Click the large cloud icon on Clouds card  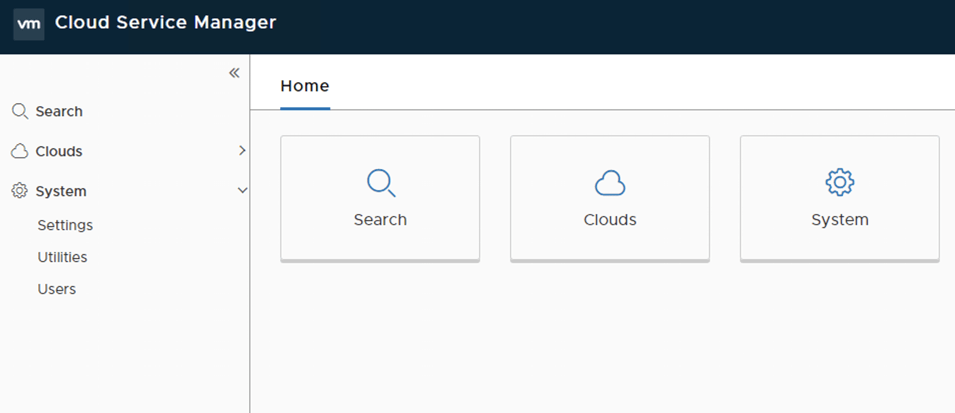(x=610, y=183)
